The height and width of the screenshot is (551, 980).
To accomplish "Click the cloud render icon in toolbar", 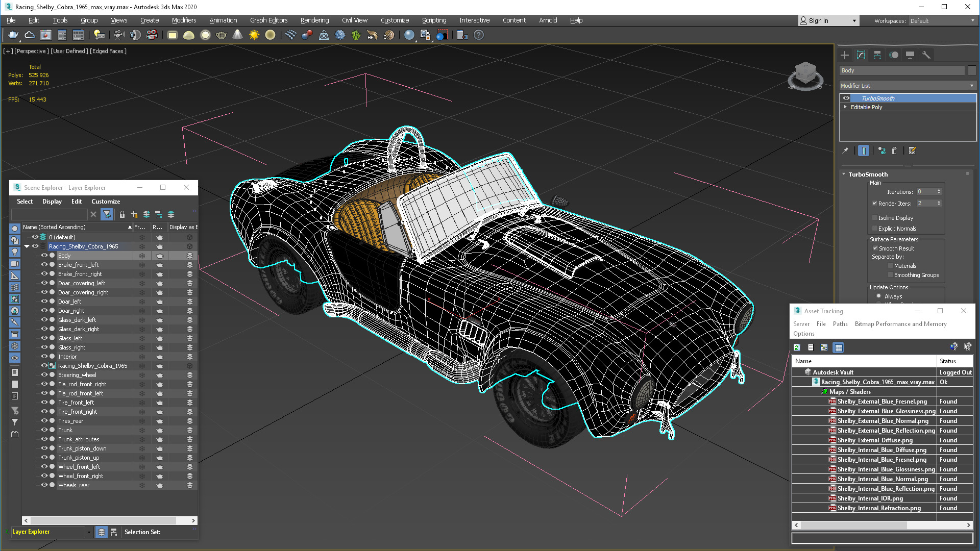I will pyautogui.click(x=30, y=35).
